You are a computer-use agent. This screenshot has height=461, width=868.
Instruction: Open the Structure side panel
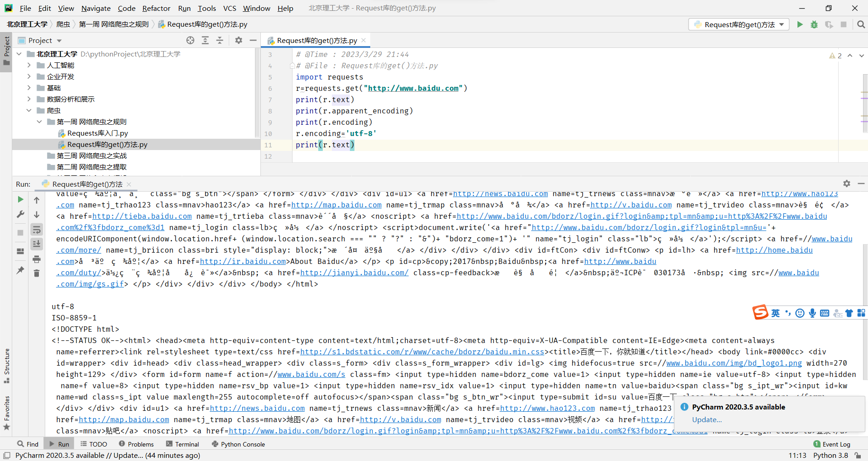coord(6,365)
